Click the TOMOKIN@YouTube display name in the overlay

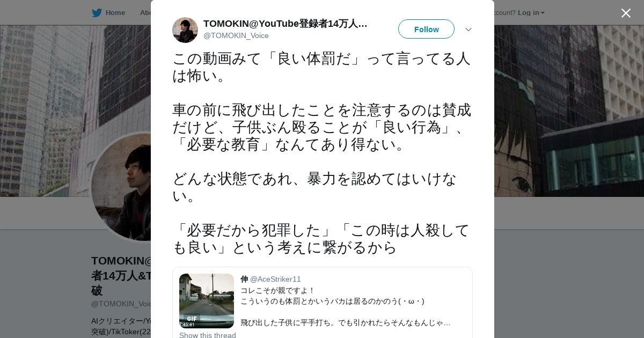coord(286,24)
